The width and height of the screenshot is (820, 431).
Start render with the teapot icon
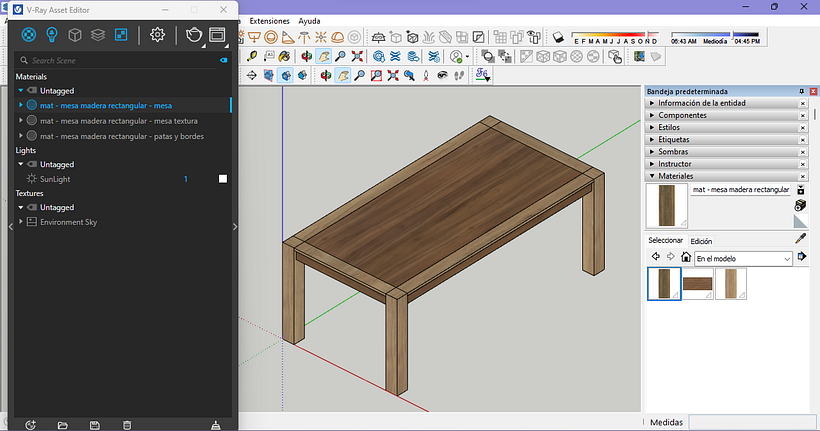click(194, 35)
